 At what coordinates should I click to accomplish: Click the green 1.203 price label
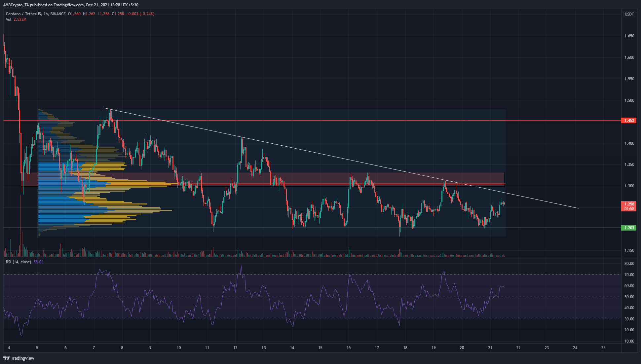(x=629, y=228)
